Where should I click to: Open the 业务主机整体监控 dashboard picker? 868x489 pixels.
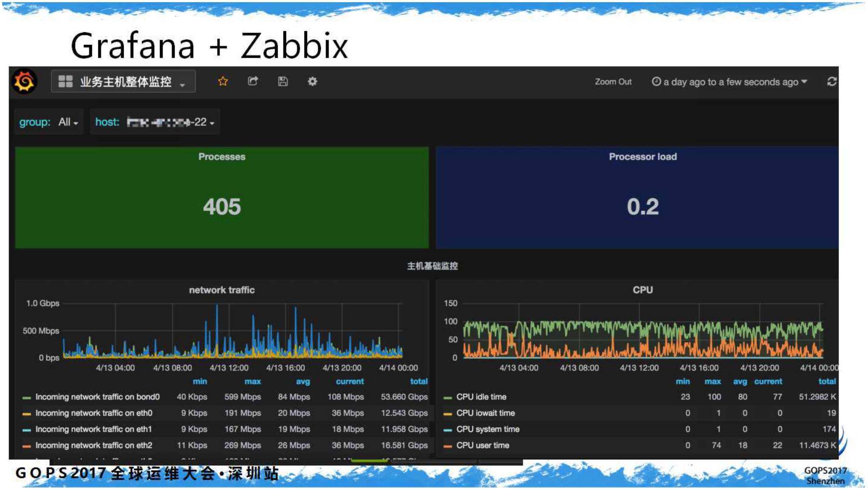tap(123, 81)
